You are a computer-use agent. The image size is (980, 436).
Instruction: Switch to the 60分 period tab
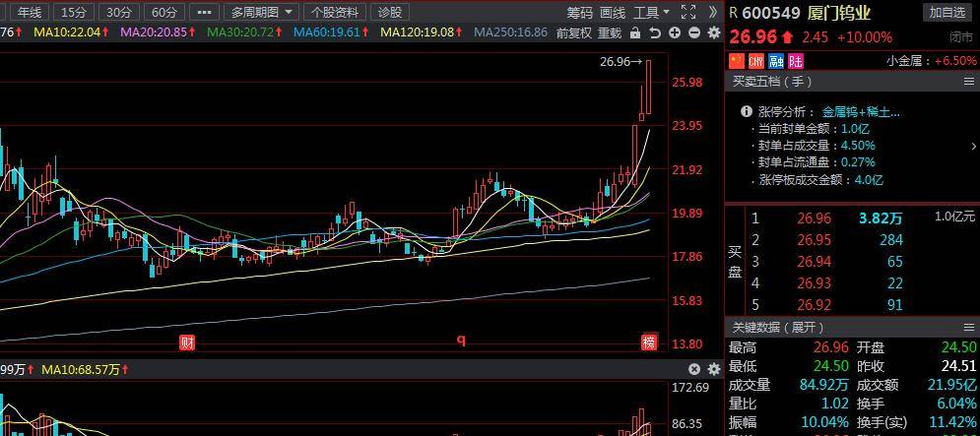(164, 12)
